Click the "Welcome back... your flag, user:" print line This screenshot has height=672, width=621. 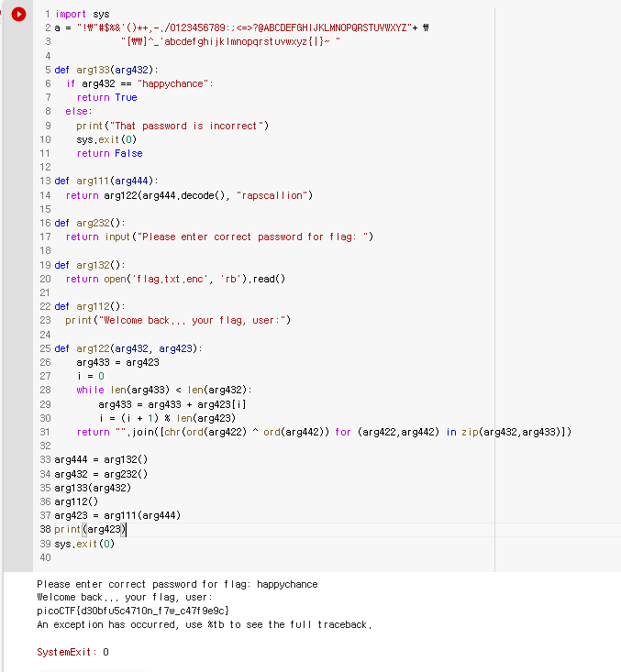point(178,320)
